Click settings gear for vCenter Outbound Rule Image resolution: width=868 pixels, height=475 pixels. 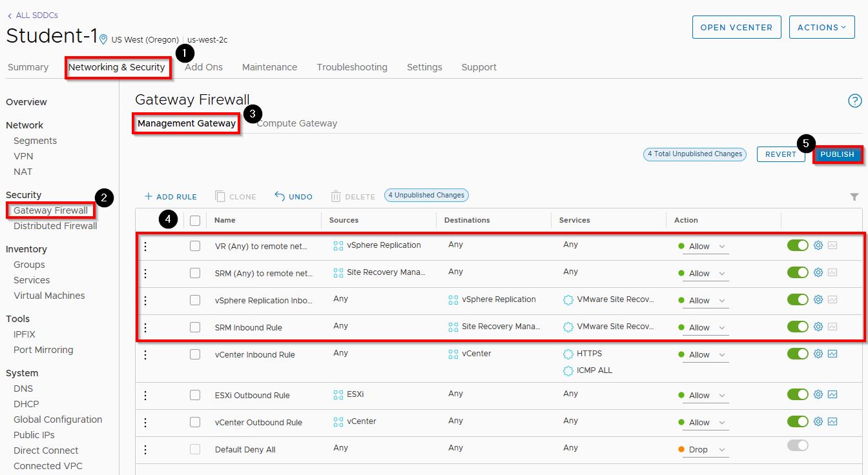pos(818,421)
